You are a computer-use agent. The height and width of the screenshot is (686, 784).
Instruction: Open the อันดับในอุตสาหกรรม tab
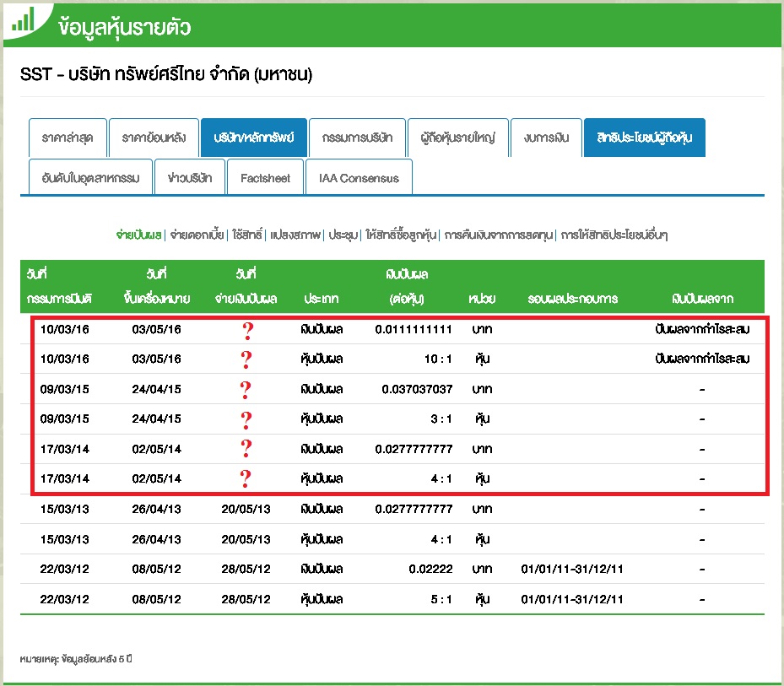tap(90, 177)
